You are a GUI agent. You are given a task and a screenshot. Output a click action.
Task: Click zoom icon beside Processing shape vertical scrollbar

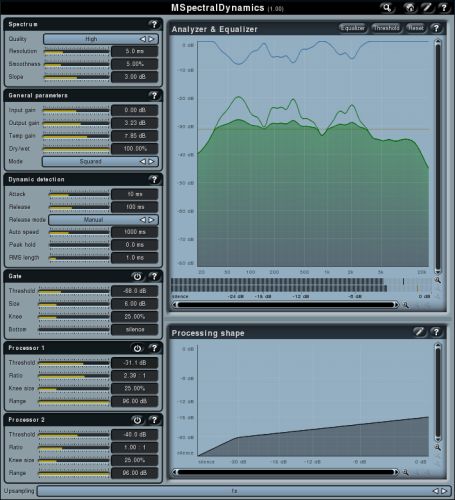[438, 447]
